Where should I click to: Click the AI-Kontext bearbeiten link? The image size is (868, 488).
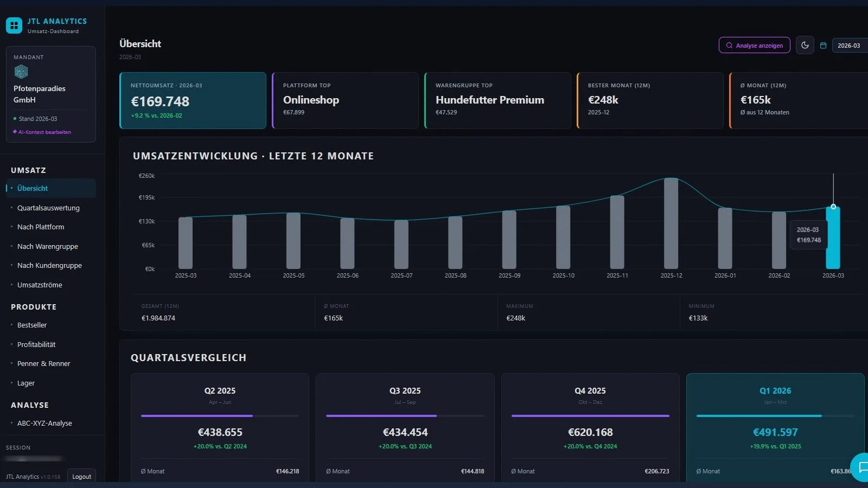pyautogui.click(x=44, y=132)
